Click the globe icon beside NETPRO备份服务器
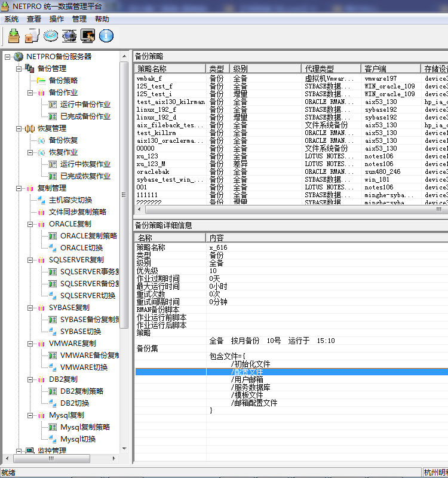The width and height of the screenshot is (448, 478). coord(19,57)
